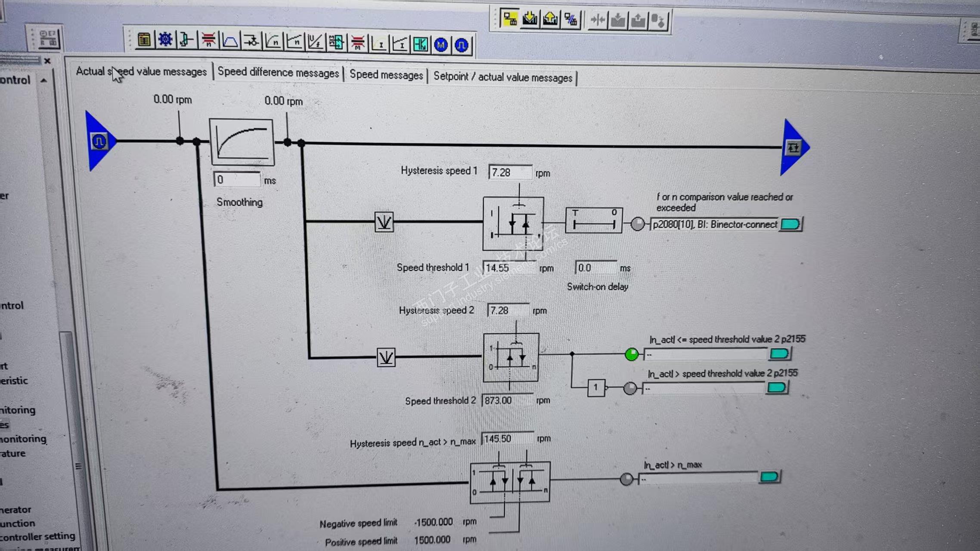Click the U/f characteristic toolbar icon
Image resolution: width=980 pixels, height=551 pixels.
[315, 42]
